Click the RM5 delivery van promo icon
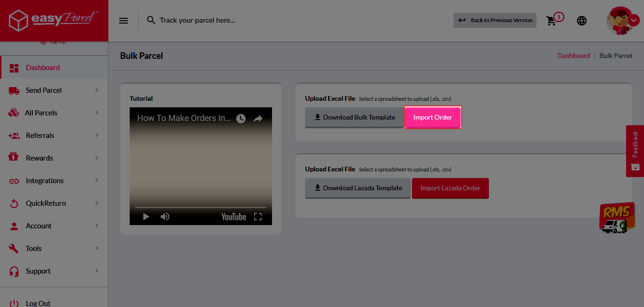This screenshot has height=307, width=644. (617, 218)
